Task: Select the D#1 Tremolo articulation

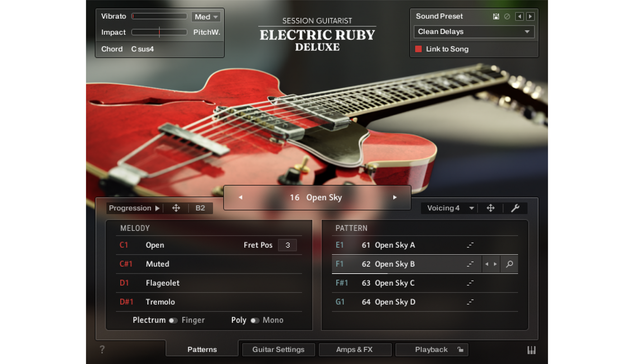Action: pyautogui.click(x=209, y=302)
